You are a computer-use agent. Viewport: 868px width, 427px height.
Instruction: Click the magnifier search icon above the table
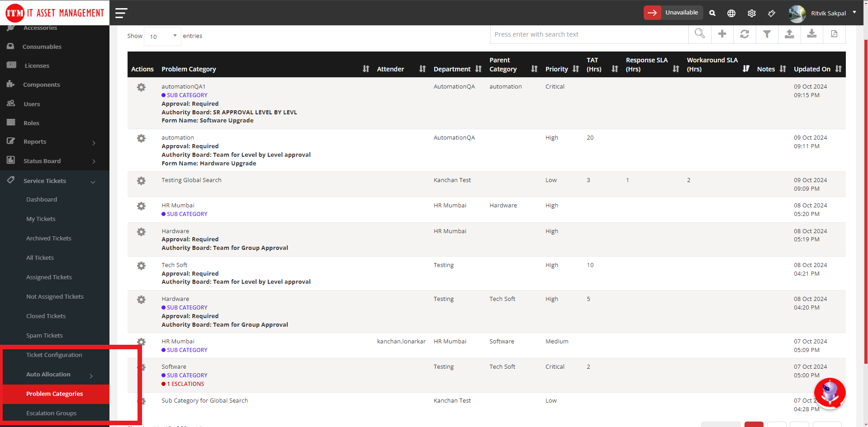point(699,34)
